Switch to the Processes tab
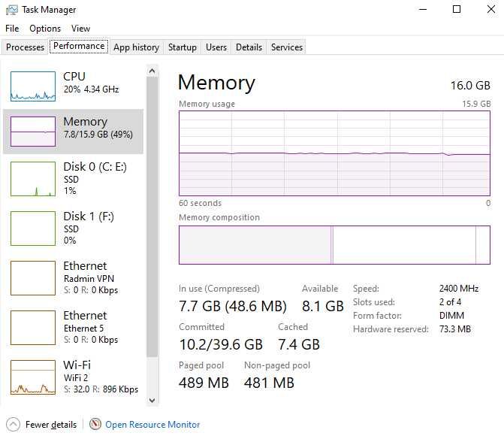This screenshot has width=504, height=439. click(26, 47)
